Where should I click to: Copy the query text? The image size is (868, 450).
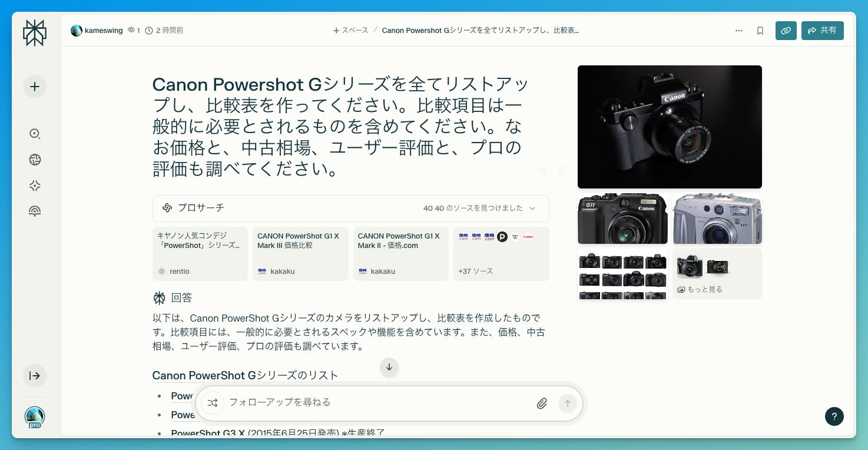click(x=561, y=170)
